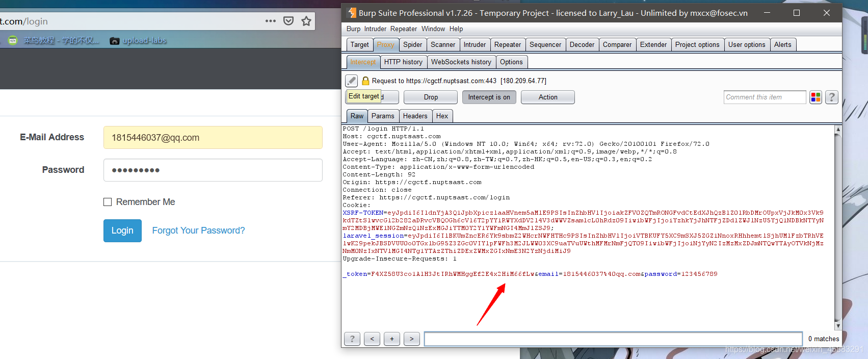Open the upload-labs bookmark
The width and height of the screenshot is (868, 359).
click(138, 40)
